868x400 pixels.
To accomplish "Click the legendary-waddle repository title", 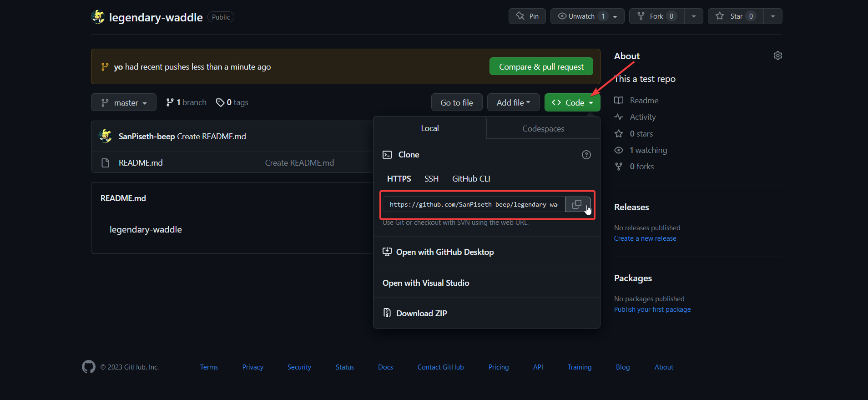I will [156, 17].
